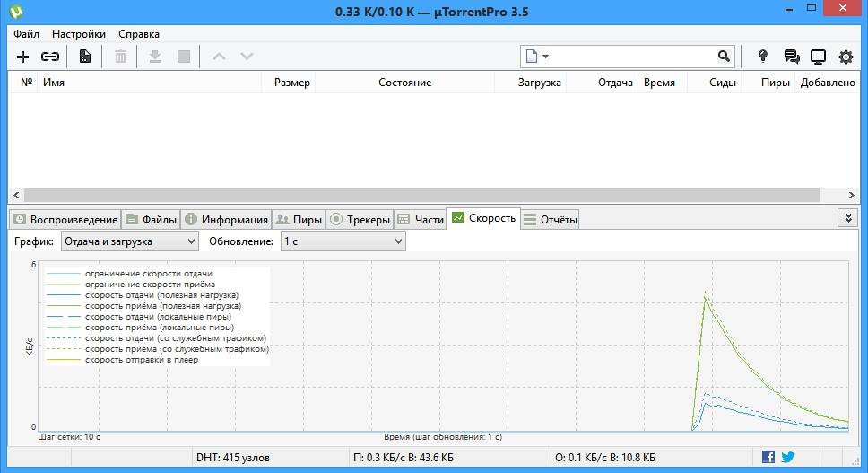Click the DHT: 415 узлов status
868x473 pixels.
click(x=232, y=458)
